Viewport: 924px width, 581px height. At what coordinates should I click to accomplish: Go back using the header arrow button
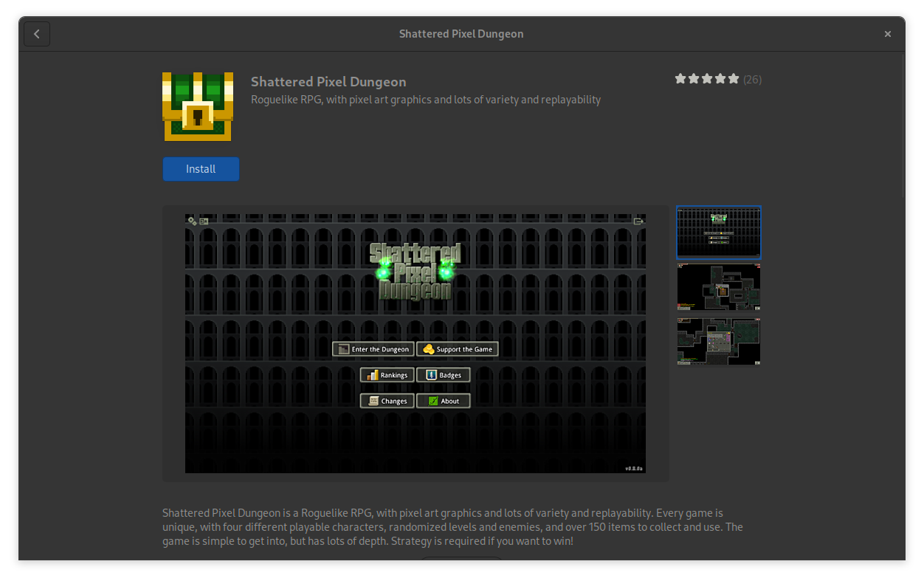pos(37,34)
